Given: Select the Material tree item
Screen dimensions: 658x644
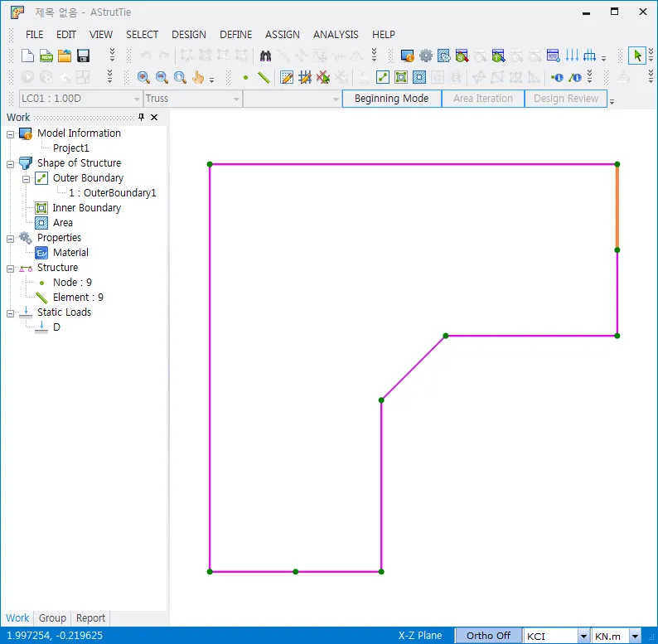Looking at the screenshot, I should (x=70, y=252).
